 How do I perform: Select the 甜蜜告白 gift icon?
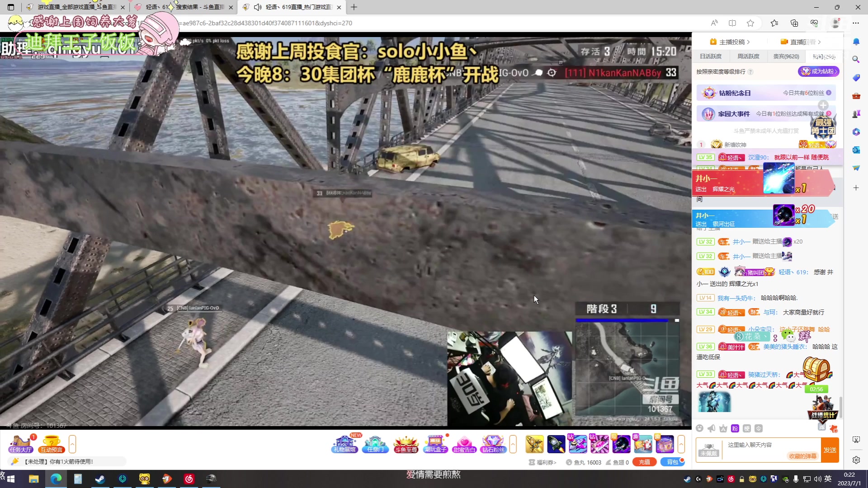tap(465, 444)
